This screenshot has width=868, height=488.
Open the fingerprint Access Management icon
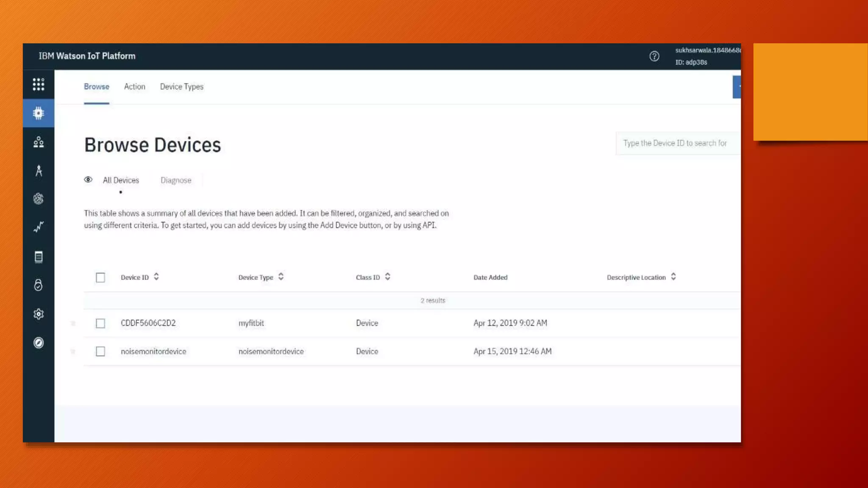coord(39,199)
